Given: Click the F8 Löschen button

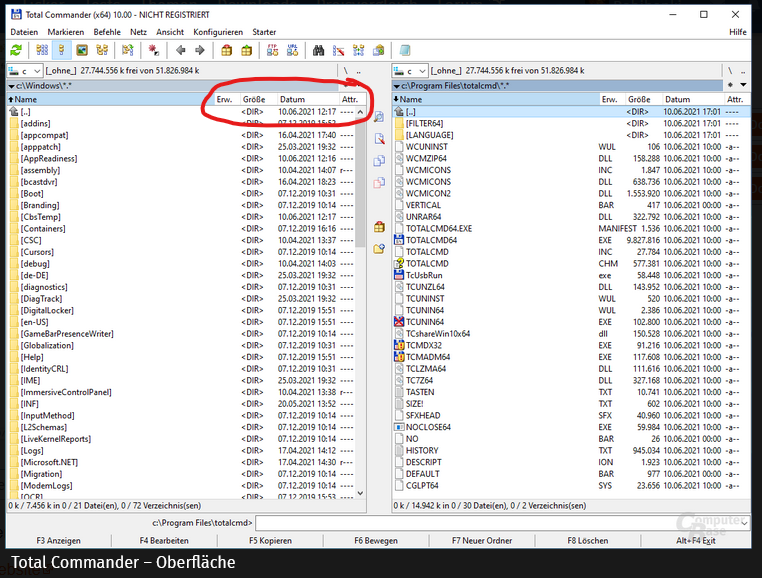Looking at the screenshot, I should pyautogui.click(x=588, y=541).
